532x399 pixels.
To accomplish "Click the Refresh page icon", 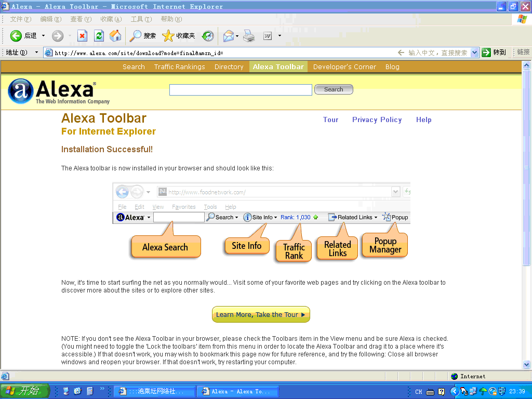I will click(x=99, y=36).
